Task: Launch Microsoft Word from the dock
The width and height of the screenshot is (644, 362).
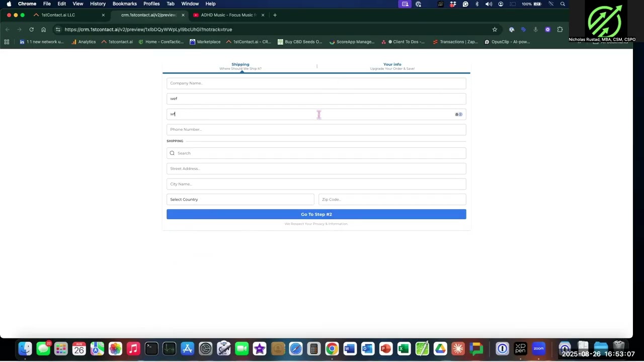Action: click(x=350, y=348)
